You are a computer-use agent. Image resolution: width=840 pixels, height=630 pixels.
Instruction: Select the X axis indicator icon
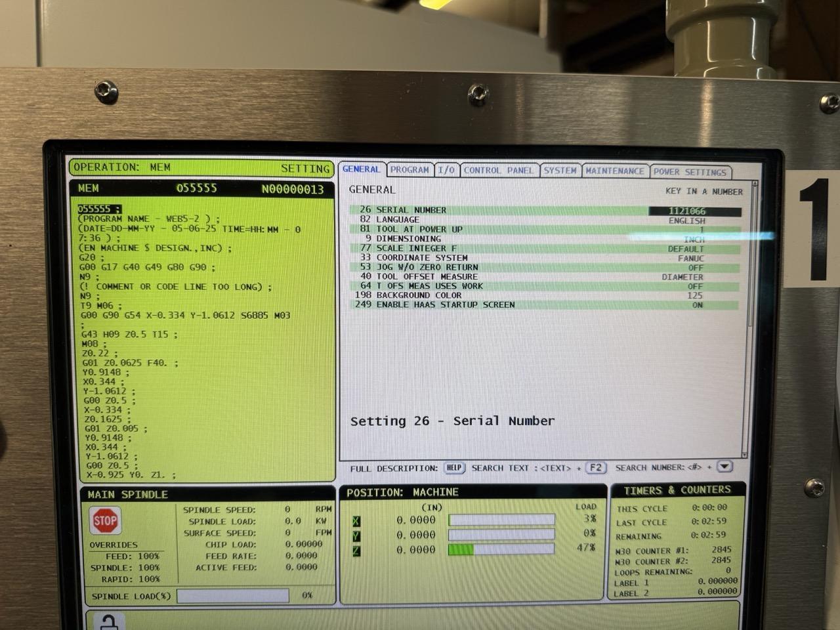(356, 521)
